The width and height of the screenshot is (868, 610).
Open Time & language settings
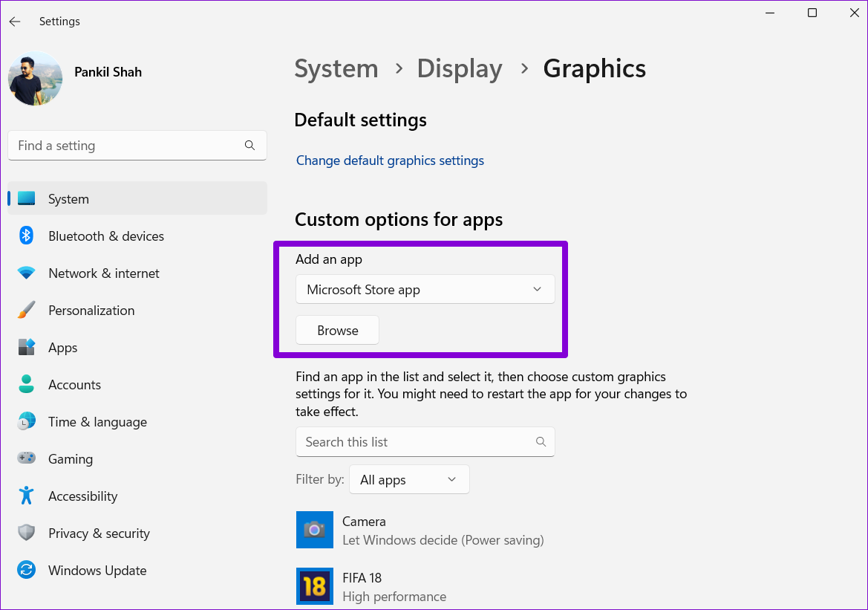(x=97, y=422)
